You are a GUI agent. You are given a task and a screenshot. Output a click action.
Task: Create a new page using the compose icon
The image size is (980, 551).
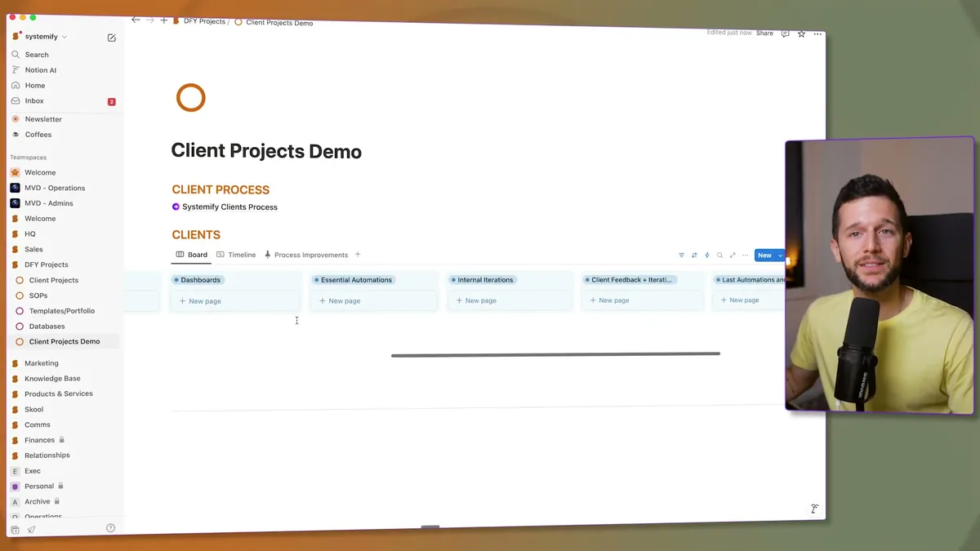[x=111, y=37]
